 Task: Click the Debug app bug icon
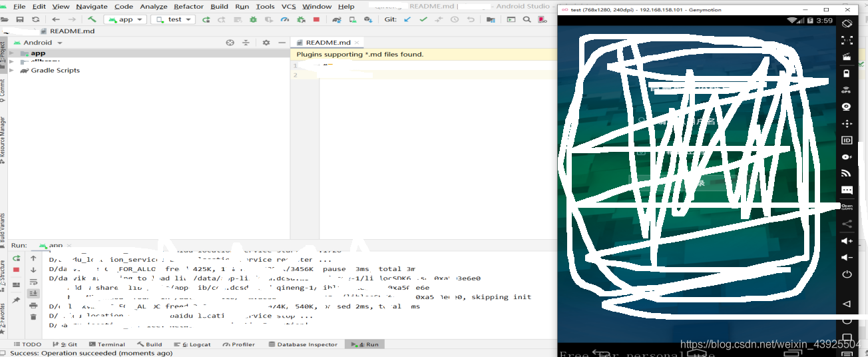(253, 19)
